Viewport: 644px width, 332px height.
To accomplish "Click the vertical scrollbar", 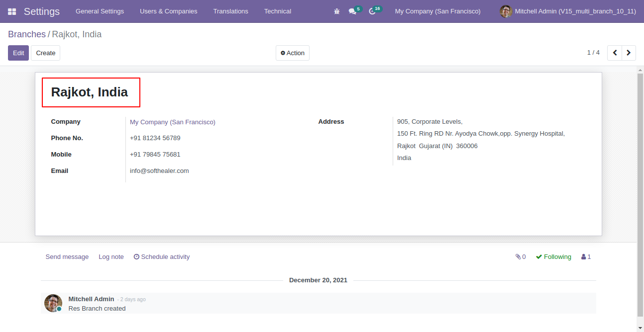I will pyautogui.click(x=641, y=194).
